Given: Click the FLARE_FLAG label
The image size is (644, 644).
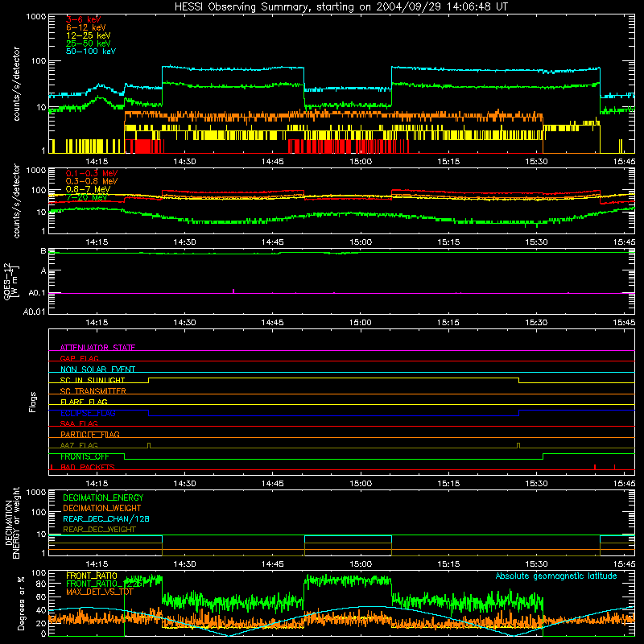Looking at the screenshot, I should click(84, 402).
